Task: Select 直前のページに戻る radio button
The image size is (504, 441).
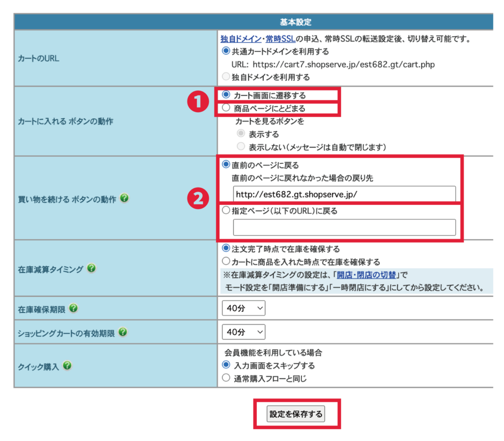Action: click(x=226, y=165)
